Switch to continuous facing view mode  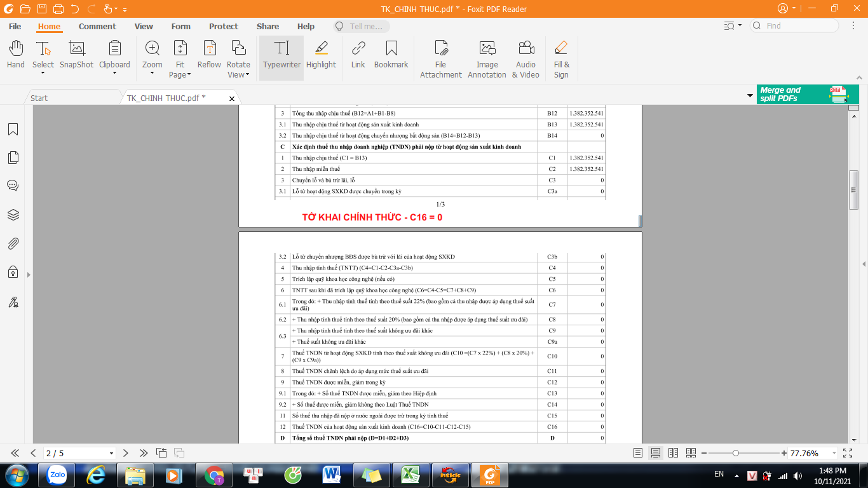click(691, 453)
